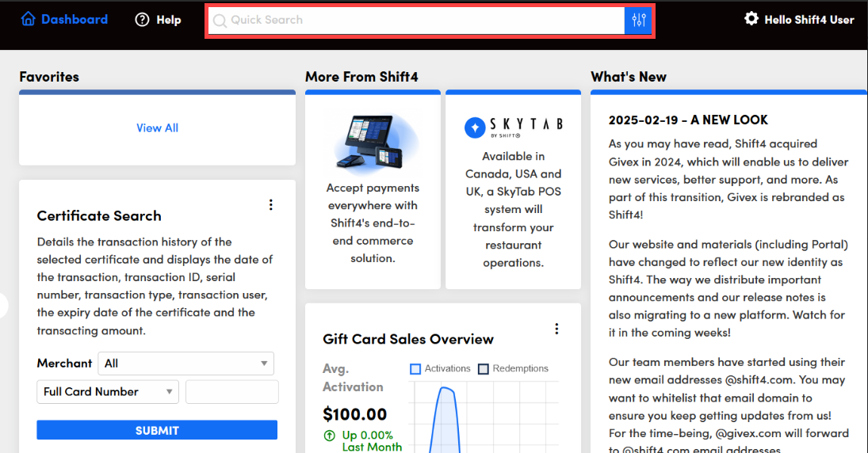Click the Merchant field label
The height and width of the screenshot is (453, 868).
(x=64, y=364)
